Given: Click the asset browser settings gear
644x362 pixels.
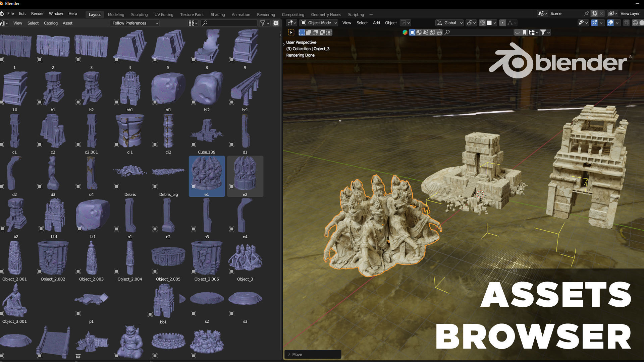Looking at the screenshot, I should (x=276, y=23).
